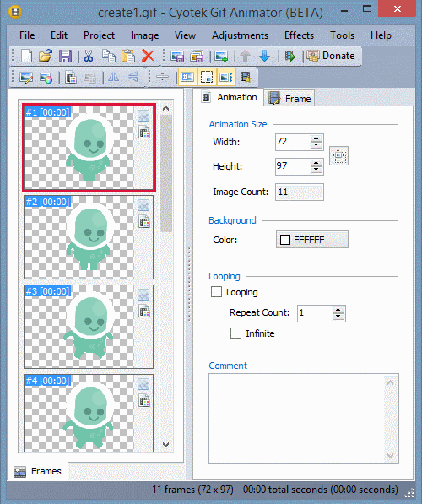The height and width of the screenshot is (504, 422).
Task: Click the add image icon with green plus
Action: (221, 56)
